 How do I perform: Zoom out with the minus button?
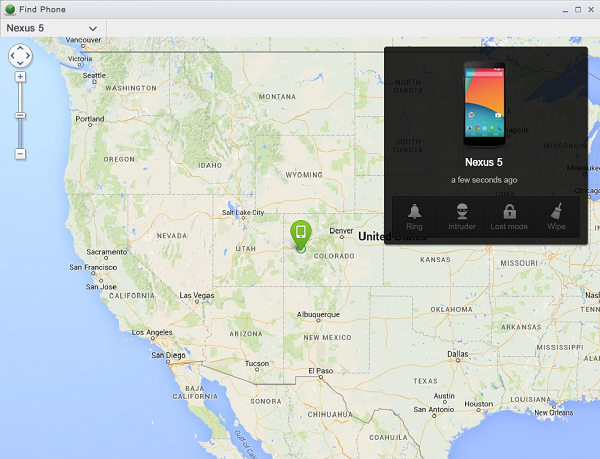20,153
